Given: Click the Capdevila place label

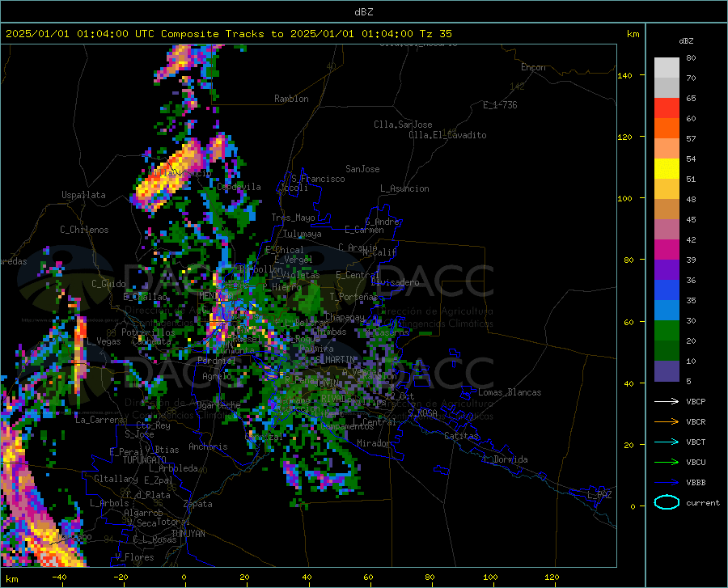Looking at the screenshot, I should point(239,187).
